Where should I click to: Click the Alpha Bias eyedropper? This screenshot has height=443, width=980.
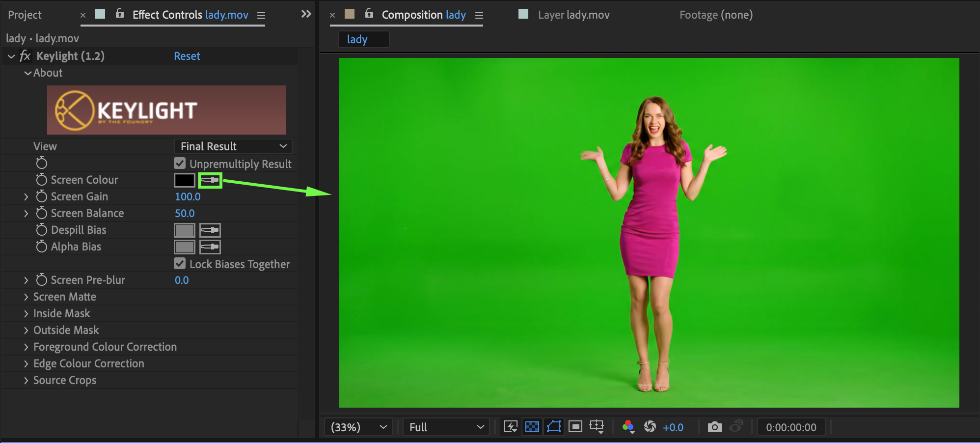[x=210, y=247]
